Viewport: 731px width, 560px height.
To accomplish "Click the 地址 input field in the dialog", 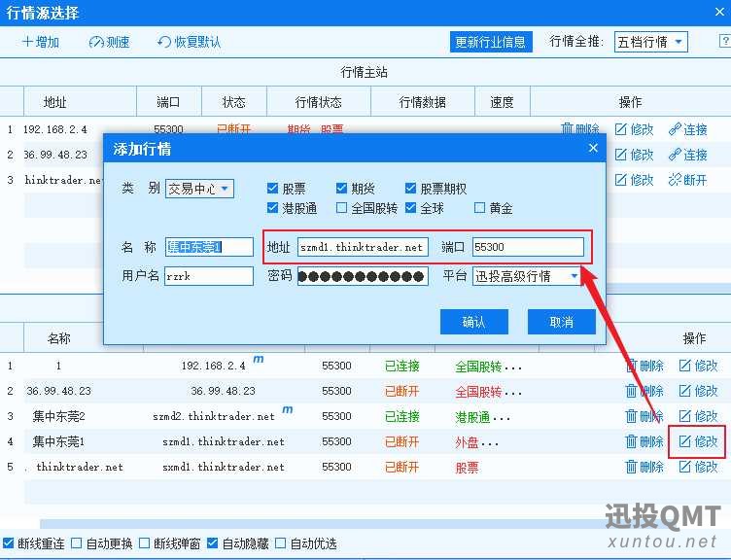I will point(363,247).
